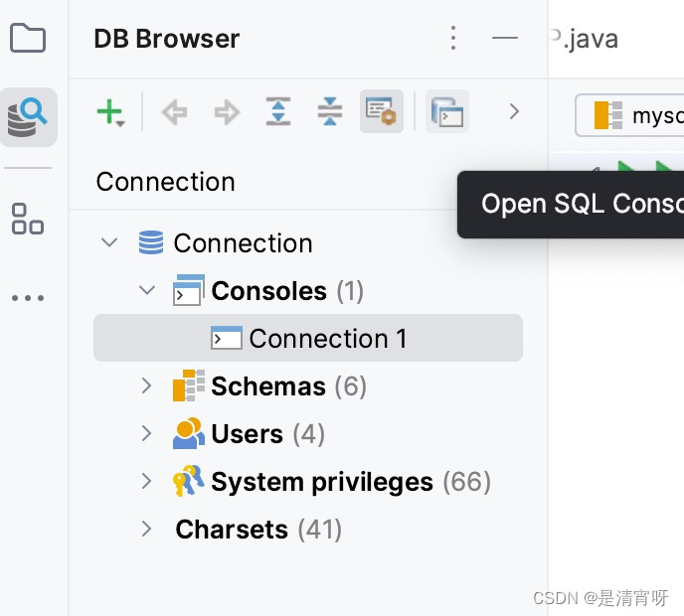This screenshot has width=684, height=616.
Task: Open object properties toolbar icon
Action: 381,111
